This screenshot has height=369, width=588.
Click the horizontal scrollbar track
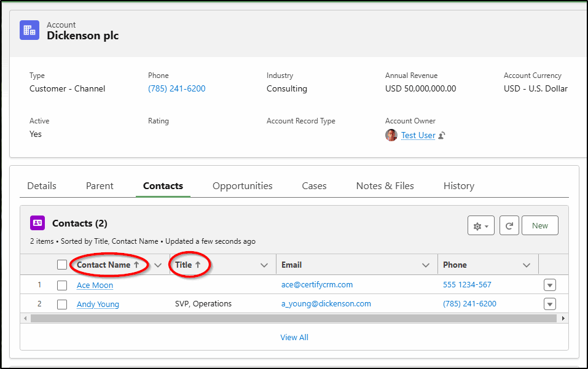pos(293,319)
